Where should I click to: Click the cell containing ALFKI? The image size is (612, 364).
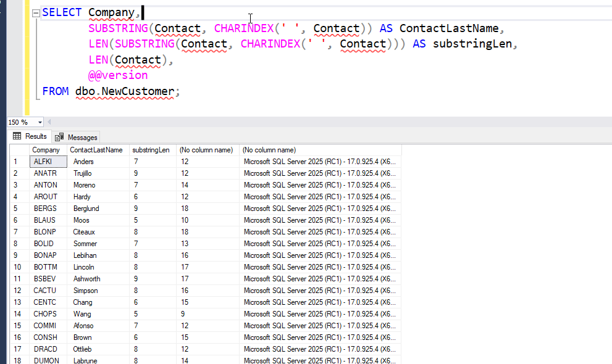pos(43,161)
